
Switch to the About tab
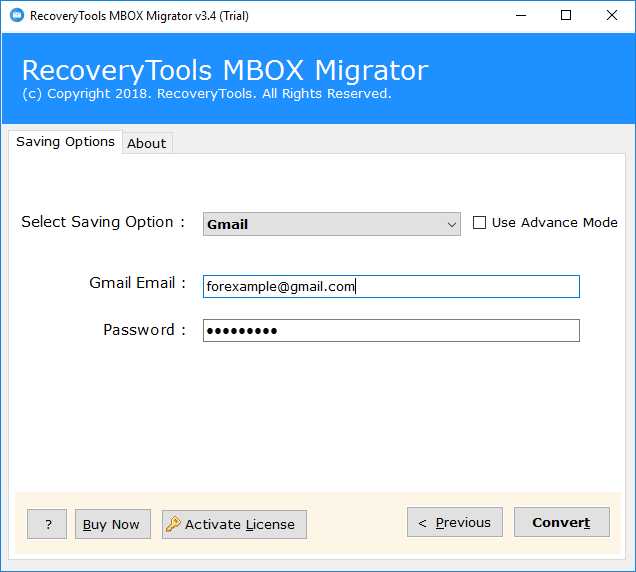(146, 143)
